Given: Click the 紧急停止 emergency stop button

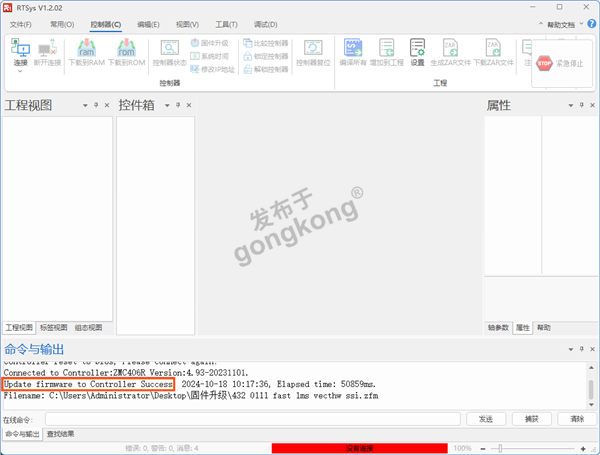Looking at the screenshot, I should point(560,63).
